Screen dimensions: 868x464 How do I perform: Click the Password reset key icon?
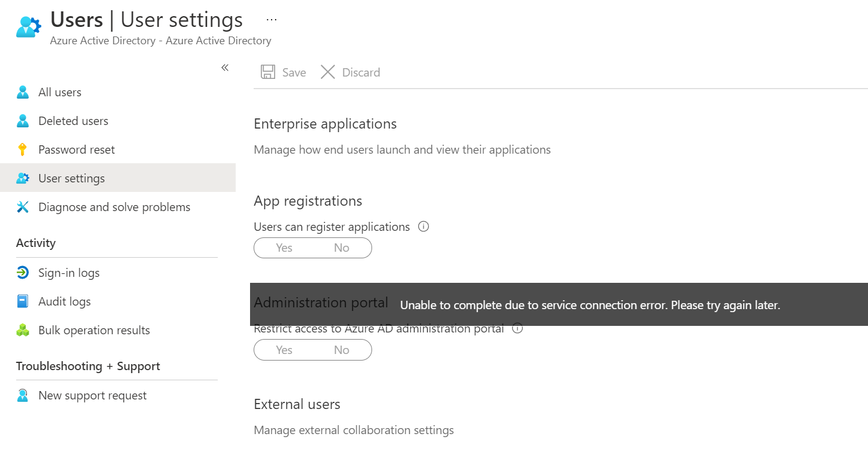coord(23,149)
